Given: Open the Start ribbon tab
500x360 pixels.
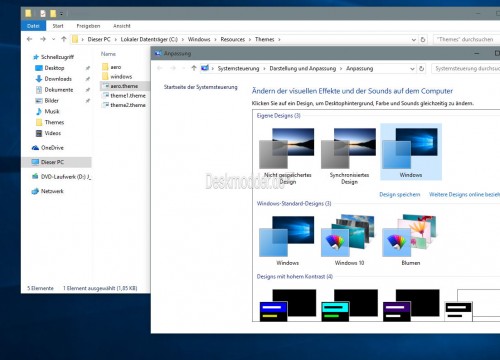Looking at the screenshot, I should 58,26.
